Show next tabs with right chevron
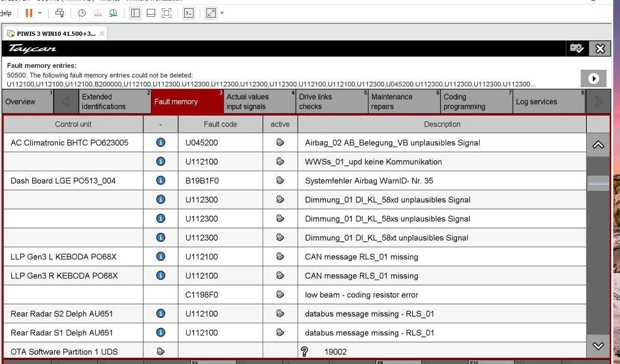Image resolution: width=620 pixels, height=364 pixels. (598, 102)
